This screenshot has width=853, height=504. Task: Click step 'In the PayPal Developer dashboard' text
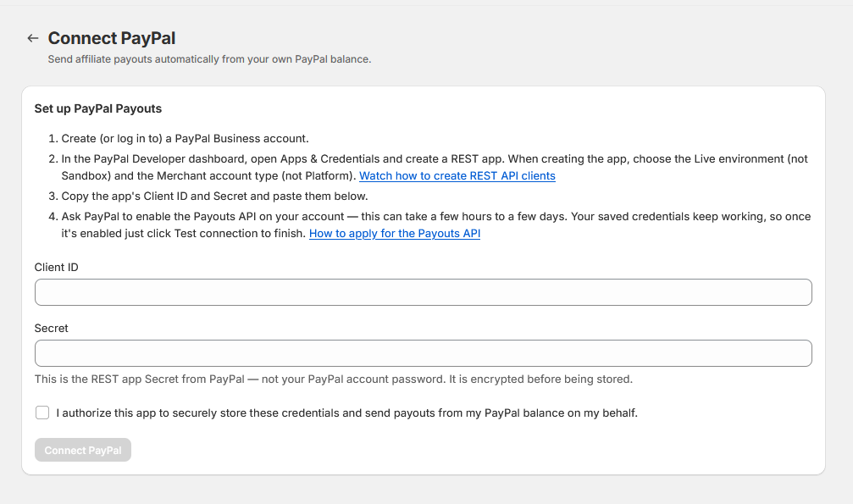point(434,167)
